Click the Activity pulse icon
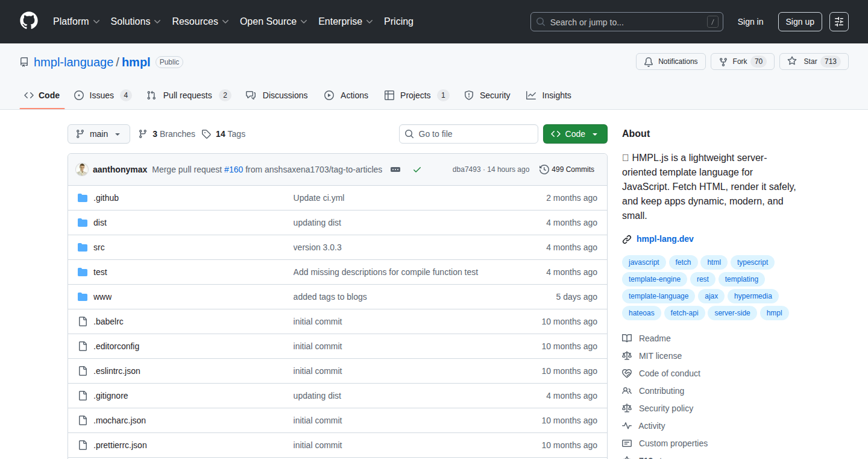 click(x=627, y=426)
